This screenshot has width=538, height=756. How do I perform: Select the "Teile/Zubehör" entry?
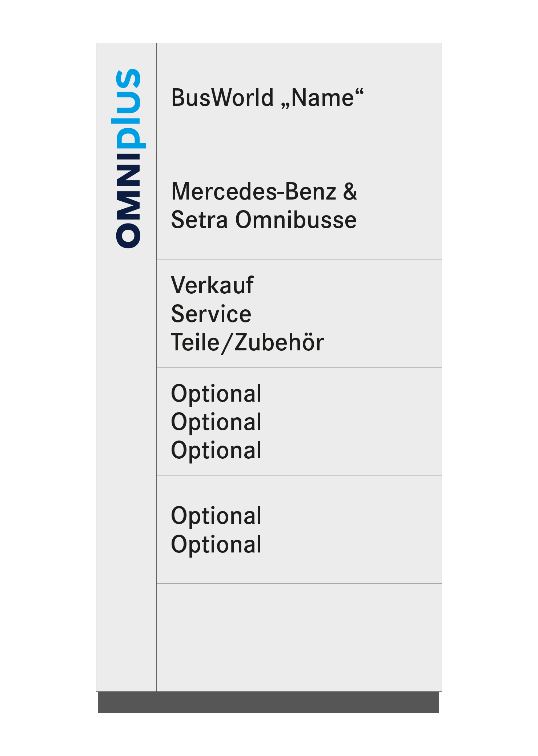[248, 343]
